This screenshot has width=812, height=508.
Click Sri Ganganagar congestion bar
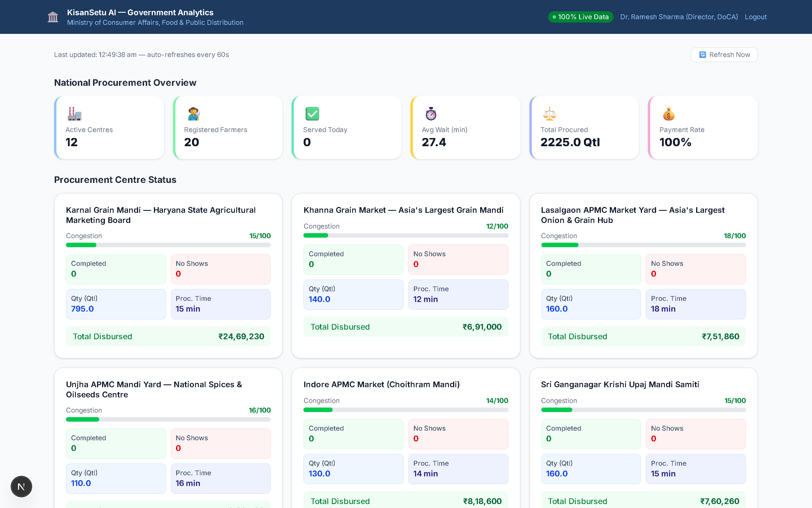643,410
